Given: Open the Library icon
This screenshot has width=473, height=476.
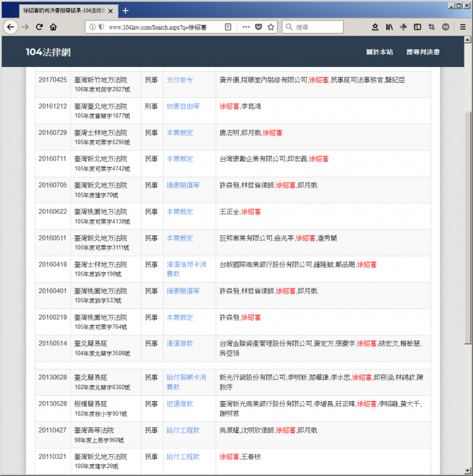Looking at the screenshot, I should 390,27.
